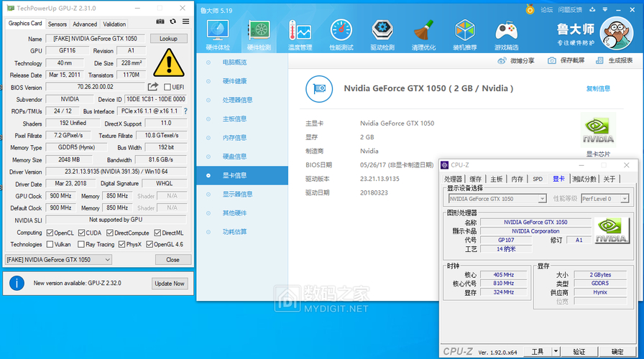
Task: Switch to the 测试分数 tab in CPU-Z
Action: tap(584, 179)
